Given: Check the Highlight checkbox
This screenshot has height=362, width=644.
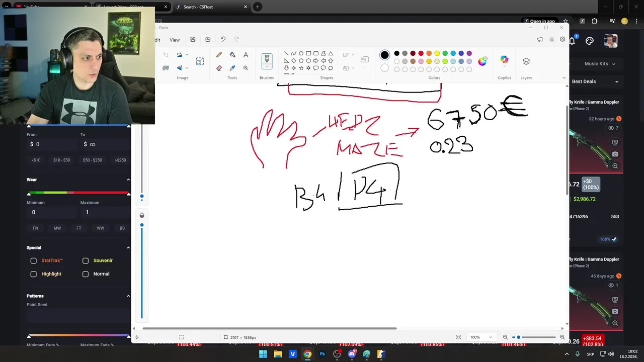Looking at the screenshot, I should (x=34, y=274).
